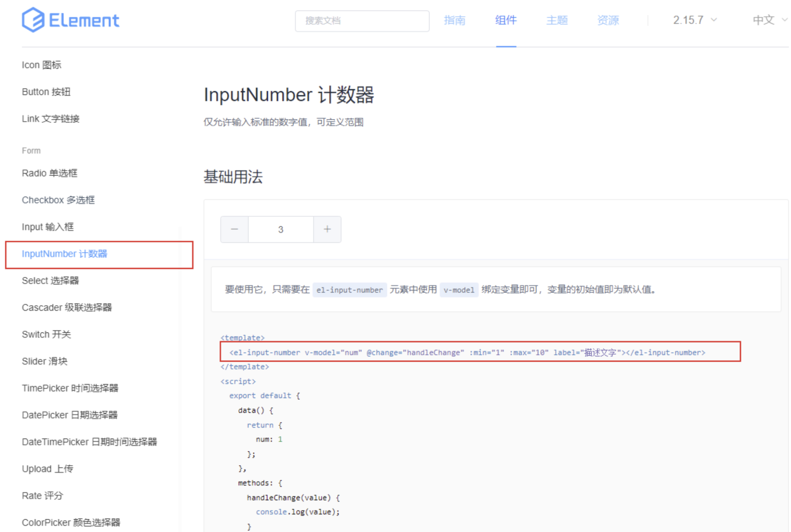Click the increment plus button on the counter
791x532 pixels.
327,229
